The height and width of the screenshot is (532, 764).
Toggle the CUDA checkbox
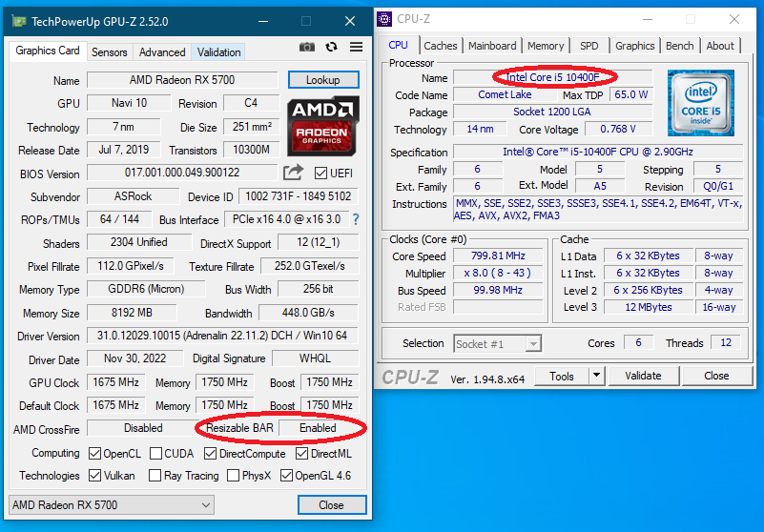tap(155, 454)
